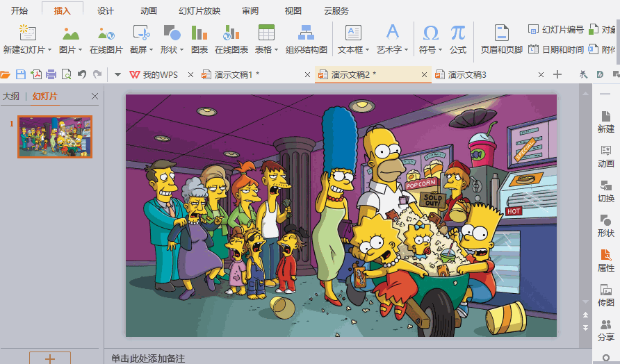
Task: Switch to 大纲 outline view tab
Action: [10, 96]
